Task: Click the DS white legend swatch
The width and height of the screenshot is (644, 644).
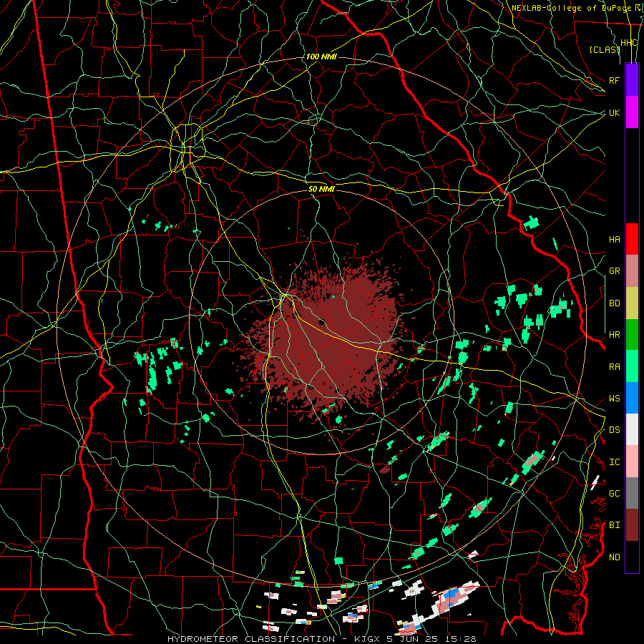Action: [632, 429]
